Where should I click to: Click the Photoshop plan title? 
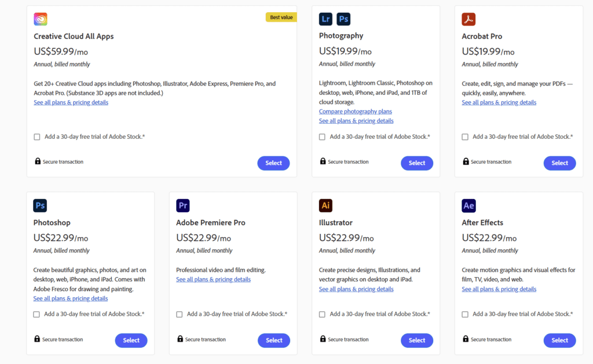[52, 223]
